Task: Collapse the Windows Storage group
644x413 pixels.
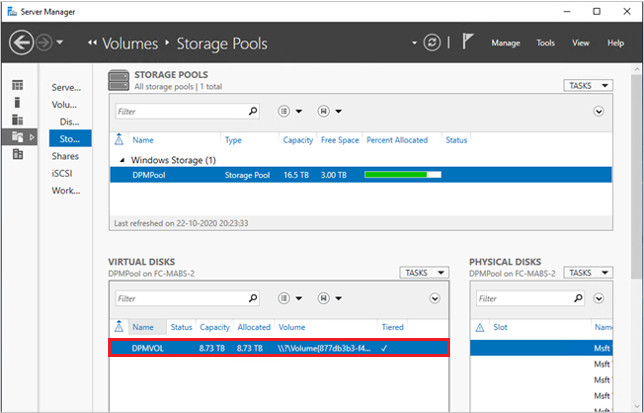Action: (x=123, y=160)
